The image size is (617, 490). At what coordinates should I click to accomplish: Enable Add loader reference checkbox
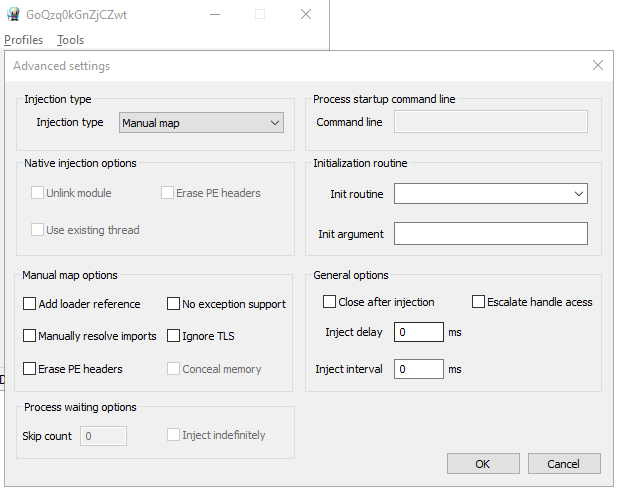(30, 304)
